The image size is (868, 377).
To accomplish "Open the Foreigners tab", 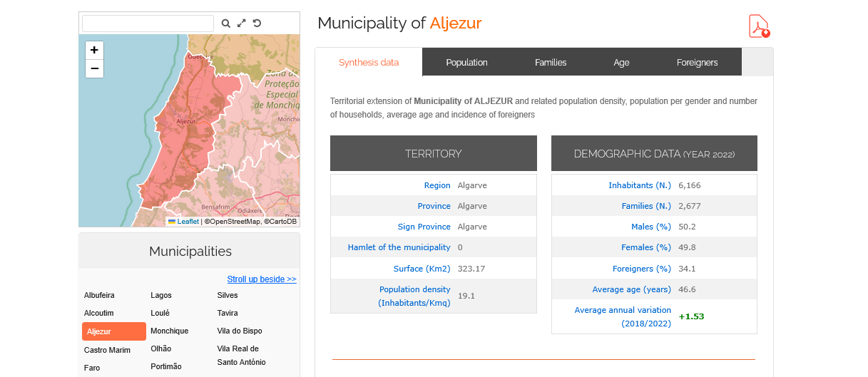I will tap(698, 62).
